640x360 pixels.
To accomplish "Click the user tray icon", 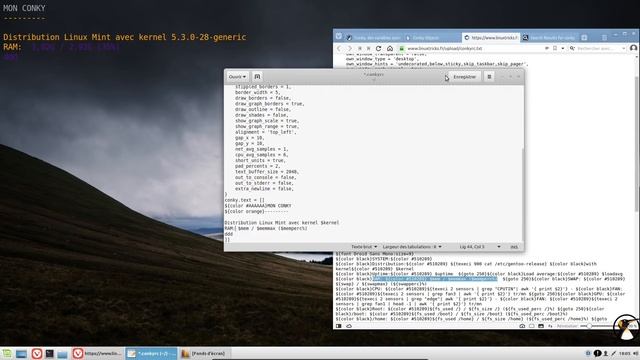I will 606,353.
